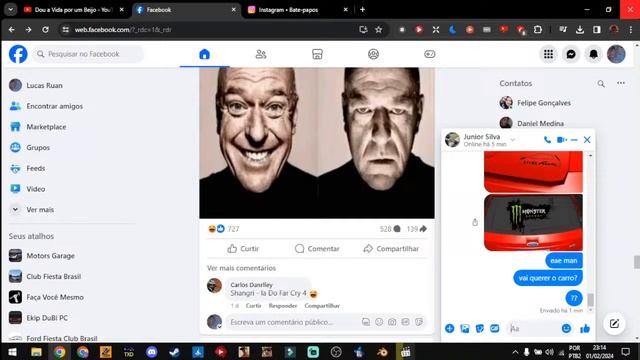Open the Messenger icon in top bar
Image resolution: width=640 pixels, height=360 pixels.
click(x=571, y=54)
